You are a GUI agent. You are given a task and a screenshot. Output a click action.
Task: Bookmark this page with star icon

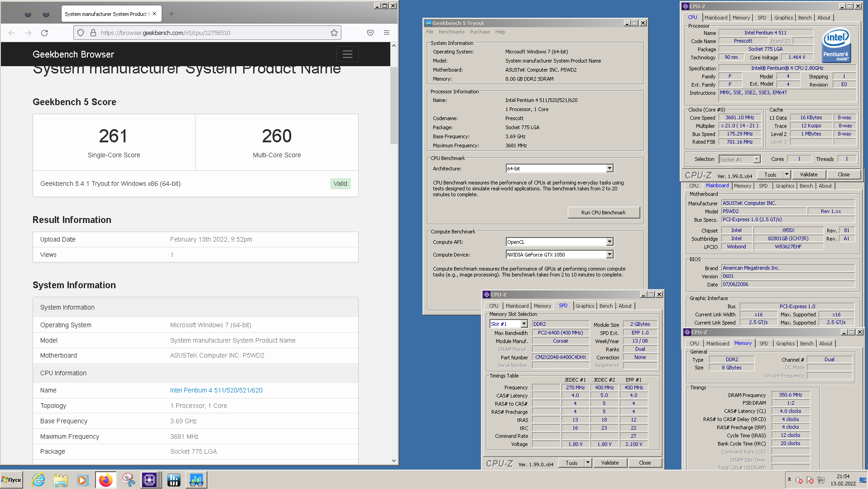334,33
